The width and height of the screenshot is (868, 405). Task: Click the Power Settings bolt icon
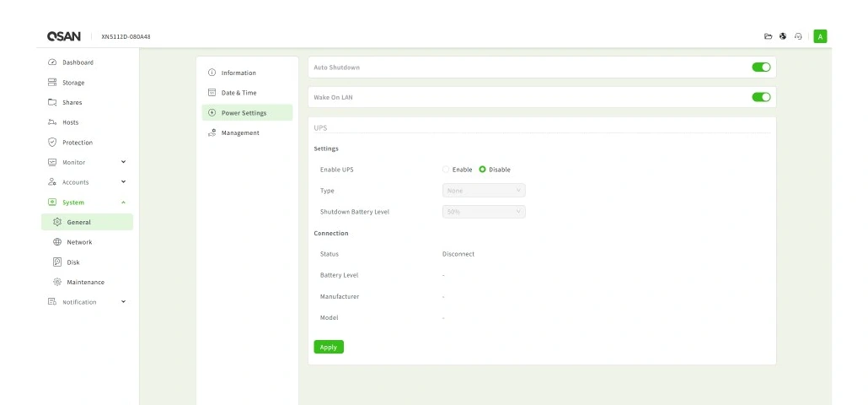(x=212, y=112)
